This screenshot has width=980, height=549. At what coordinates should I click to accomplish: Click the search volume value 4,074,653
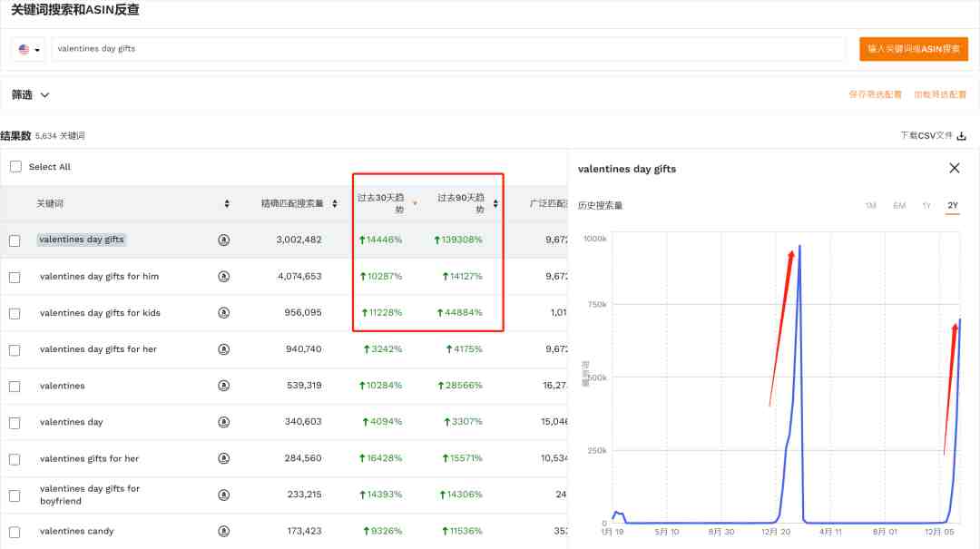299,277
